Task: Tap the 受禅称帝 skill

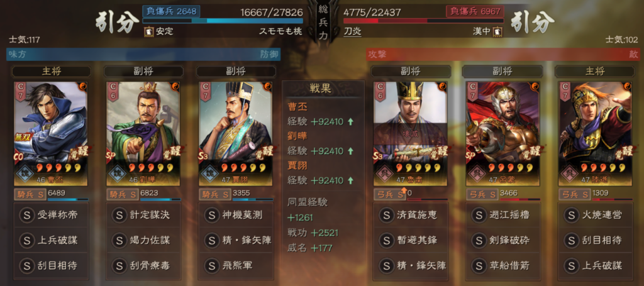Action: tap(52, 214)
